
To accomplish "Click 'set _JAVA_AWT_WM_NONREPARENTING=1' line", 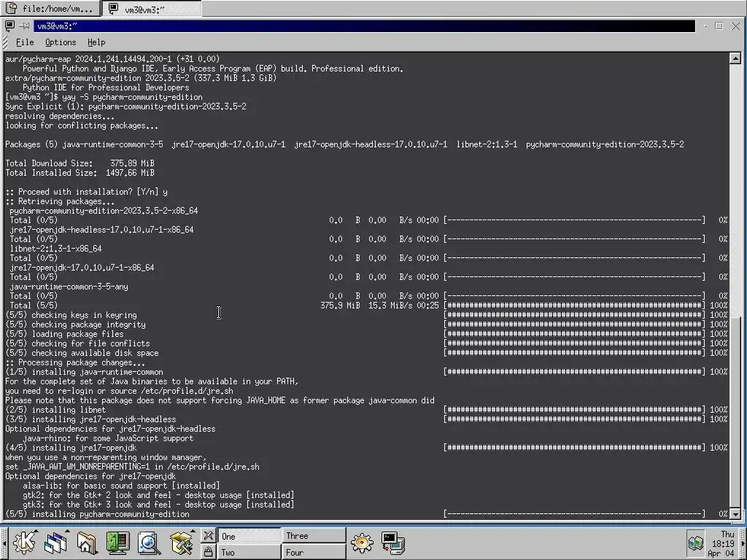I will 132,467.
